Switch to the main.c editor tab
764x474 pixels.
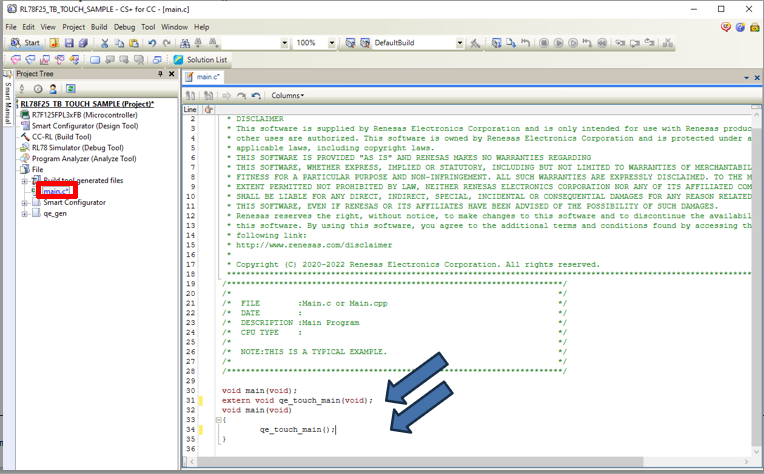point(208,77)
